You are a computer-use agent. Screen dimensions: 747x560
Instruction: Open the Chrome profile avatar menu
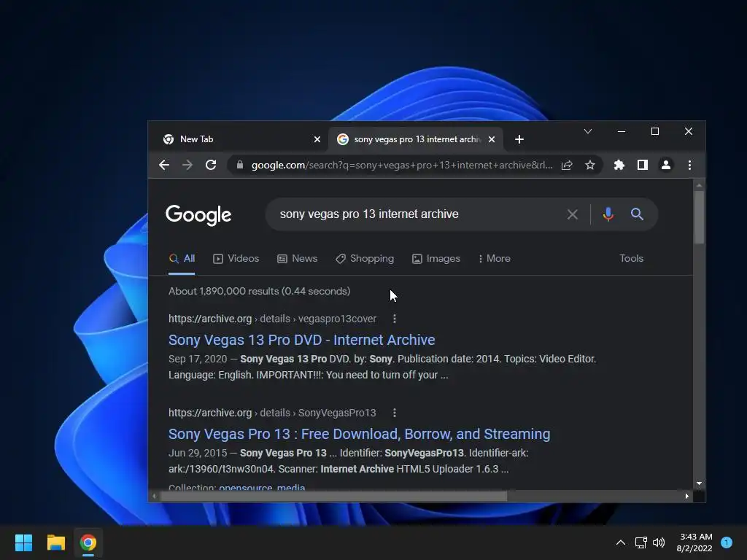666,166
